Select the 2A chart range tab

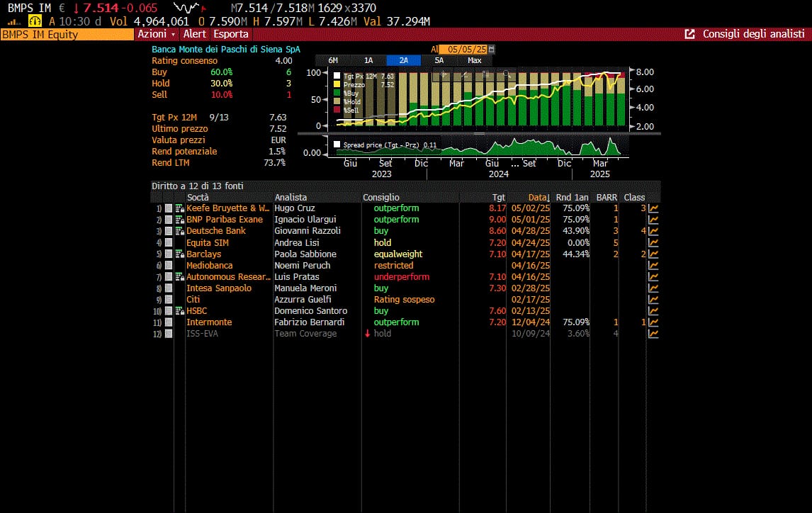pyautogui.click(x=403, y=60)
